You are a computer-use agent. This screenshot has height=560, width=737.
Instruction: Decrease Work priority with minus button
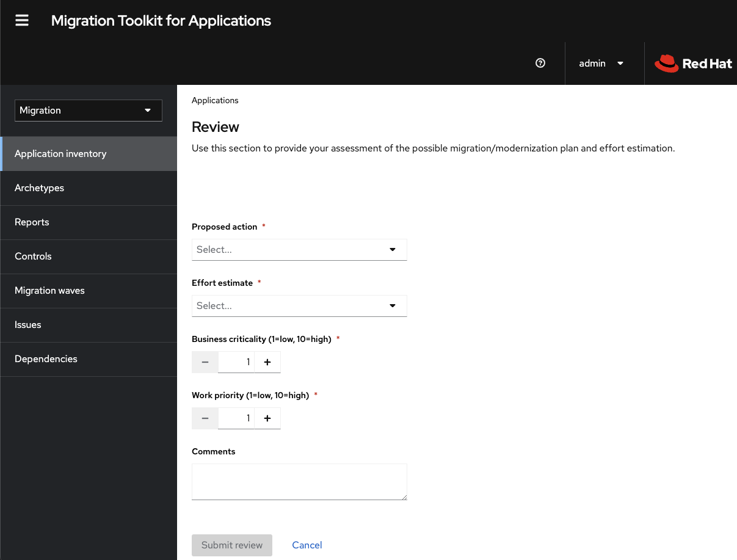[205, 418]
